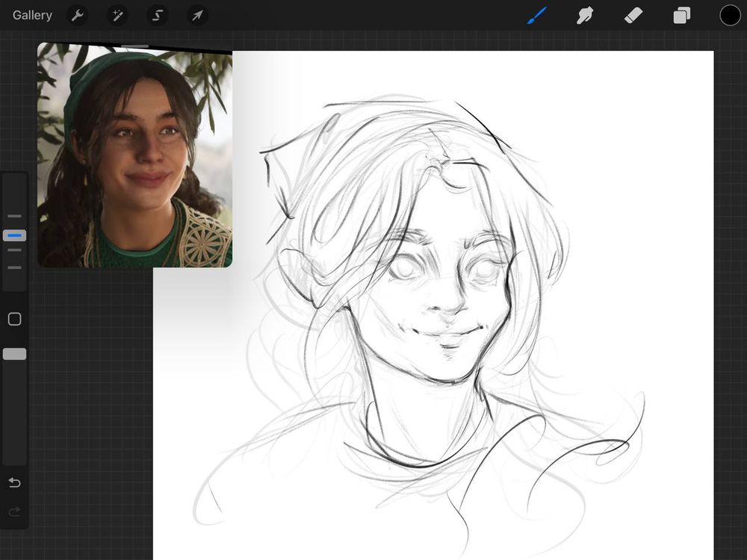Open the Adjustments magic wand menu

[x=117, y=16]
